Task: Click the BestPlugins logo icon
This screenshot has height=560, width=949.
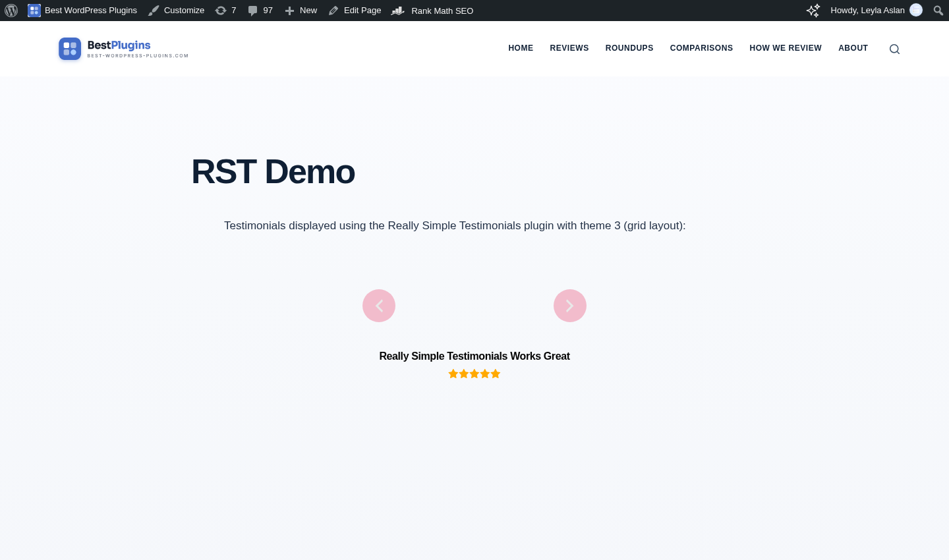Action: [70, 49]
